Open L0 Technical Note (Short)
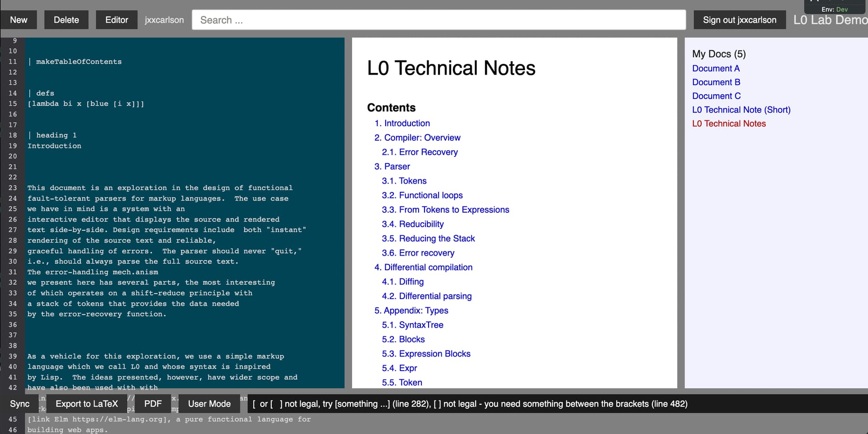868x434 pixels. 741,110
